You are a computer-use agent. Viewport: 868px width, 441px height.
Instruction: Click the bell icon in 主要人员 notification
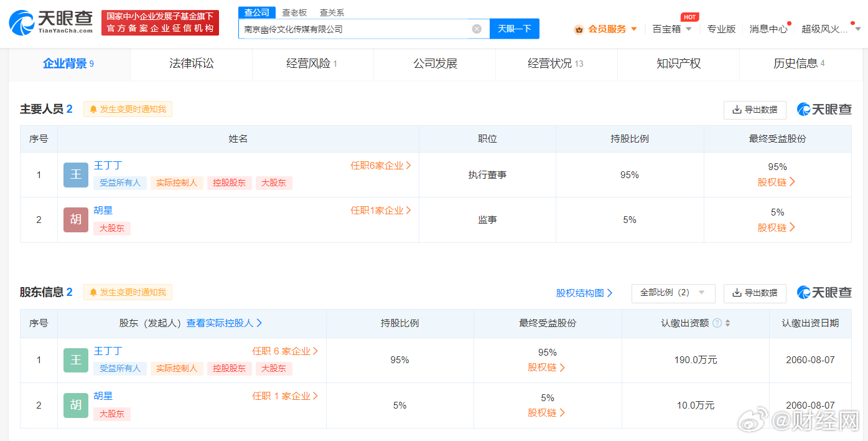[x=93, y=110]
